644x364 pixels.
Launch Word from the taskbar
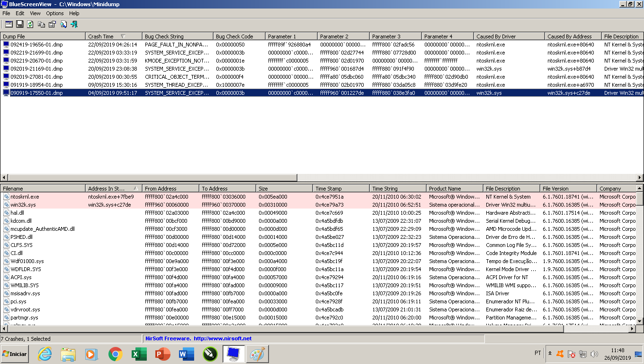(x=186, y=354)
